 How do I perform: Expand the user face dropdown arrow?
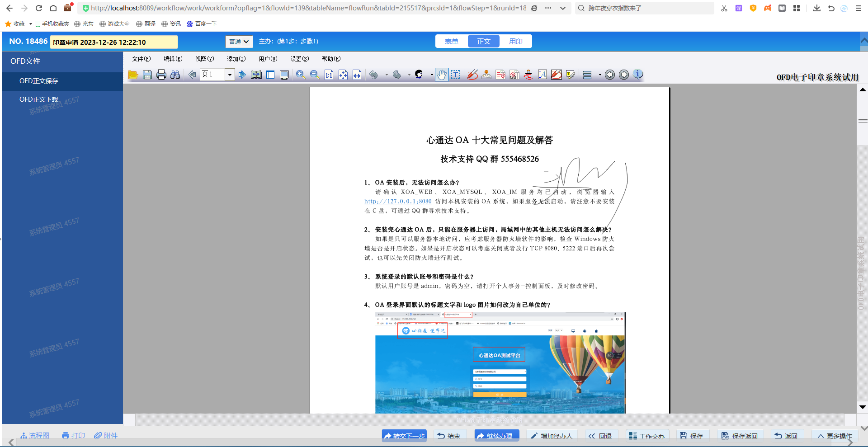pos(432,75)
